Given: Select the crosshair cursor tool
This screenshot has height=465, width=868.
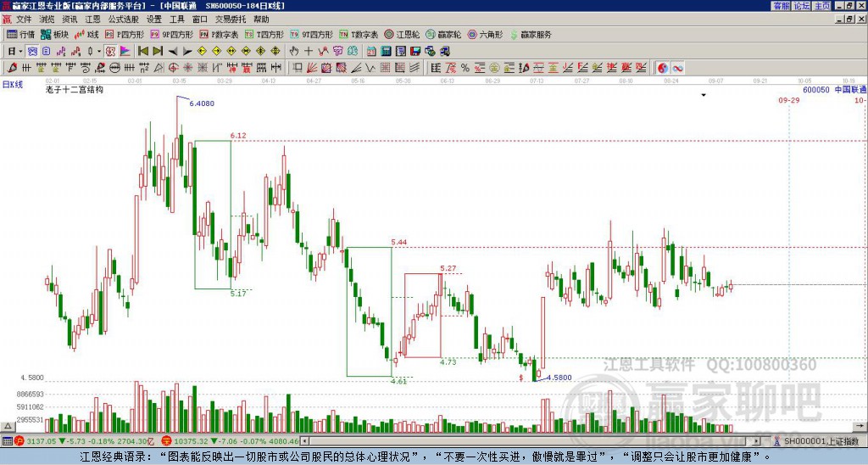Looking at the screenshot, I should (309, 52).
